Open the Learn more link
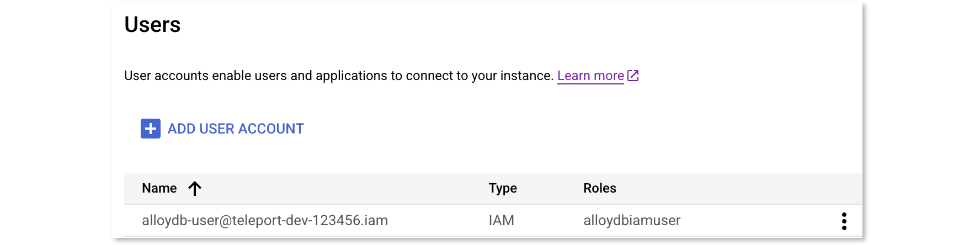The width and height of the screenshot is (980, 245). [590, 76]
